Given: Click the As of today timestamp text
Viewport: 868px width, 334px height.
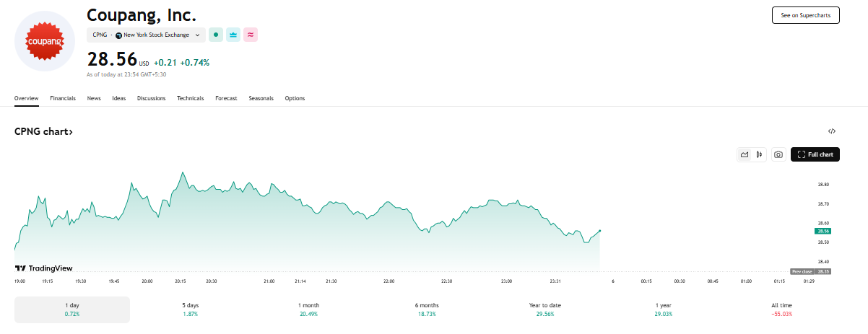Looking at the screenshot, I should click(126, 74).
